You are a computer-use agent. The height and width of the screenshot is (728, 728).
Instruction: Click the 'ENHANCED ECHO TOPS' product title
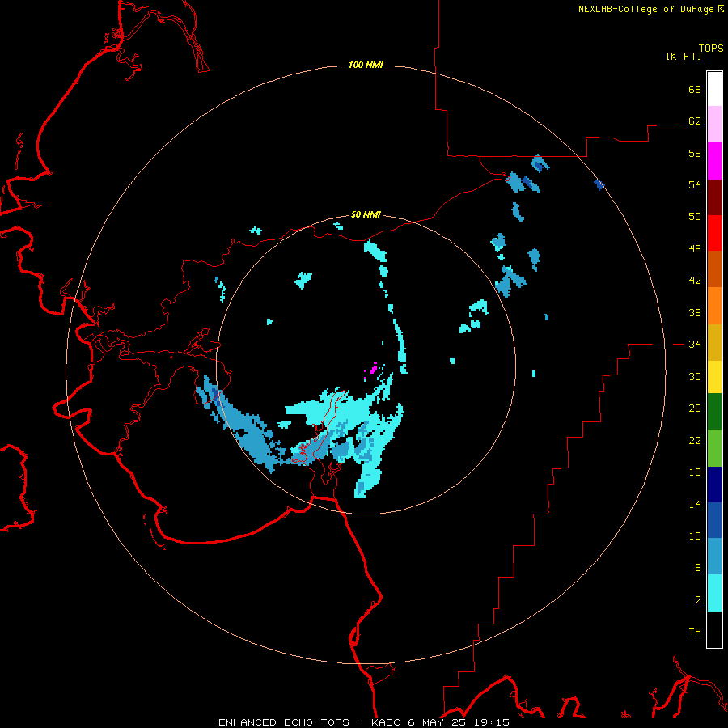(x=284, y=722)
